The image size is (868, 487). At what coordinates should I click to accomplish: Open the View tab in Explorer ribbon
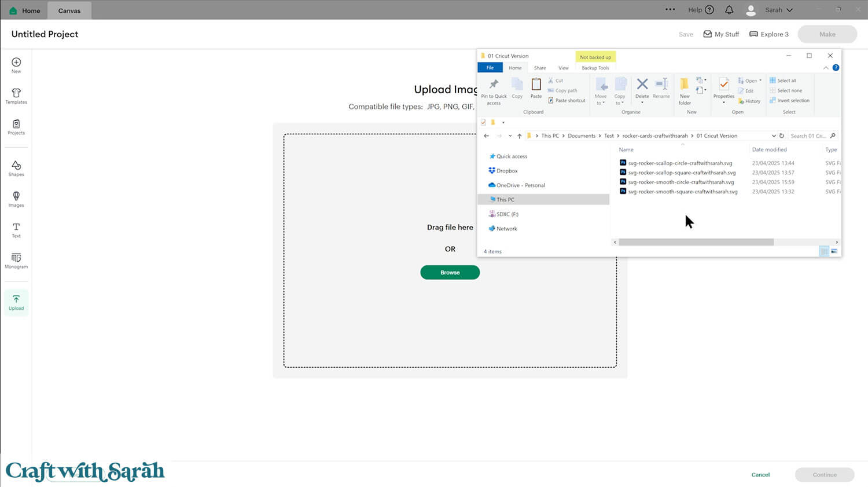click(x=563, y=68)
